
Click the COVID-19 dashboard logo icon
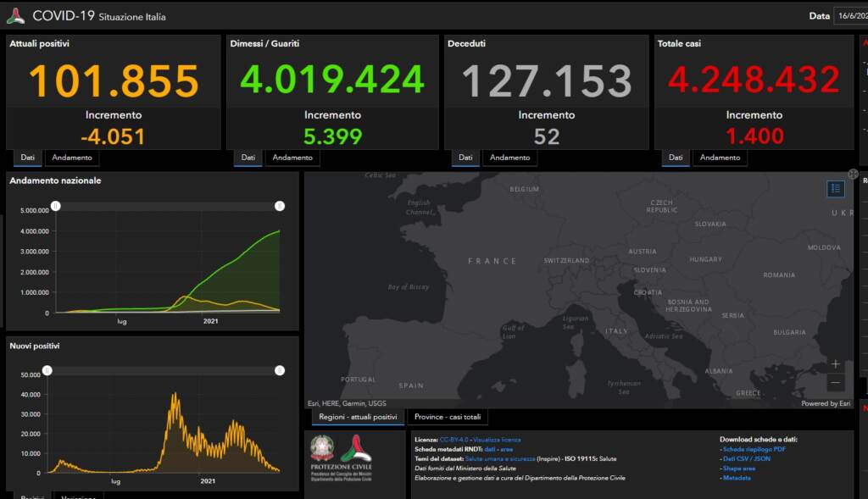[x=15, y=16]
